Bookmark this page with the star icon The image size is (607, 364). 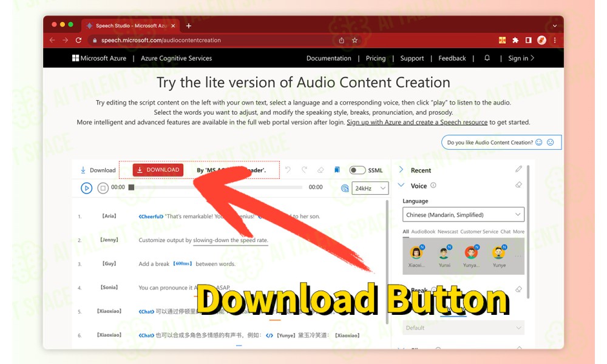pos(354,40)
